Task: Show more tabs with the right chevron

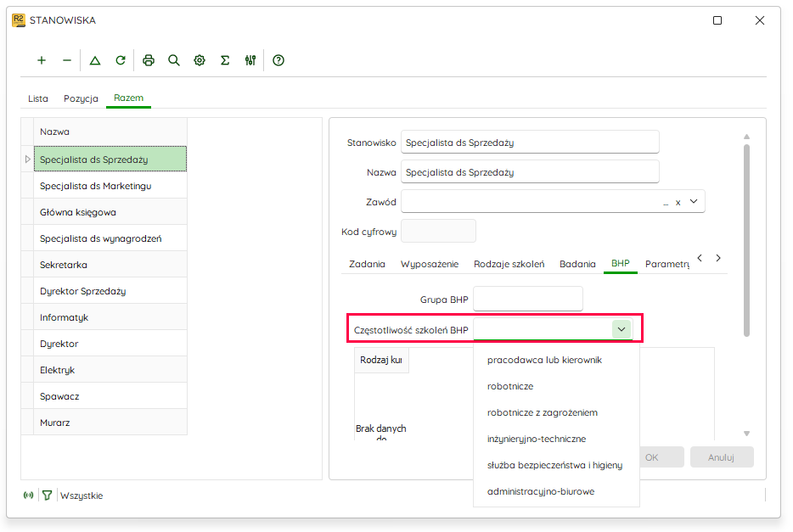Action: [718, 258]
